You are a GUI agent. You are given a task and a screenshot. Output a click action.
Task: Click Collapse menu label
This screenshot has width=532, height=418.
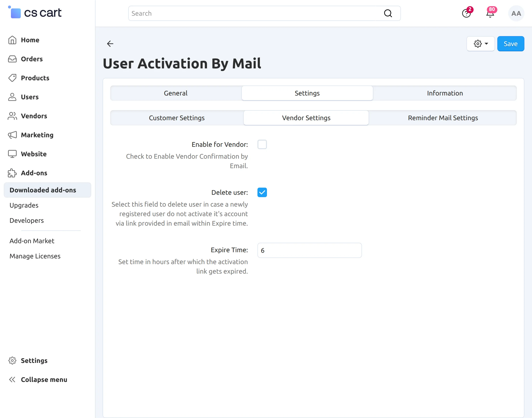[44, 380]
